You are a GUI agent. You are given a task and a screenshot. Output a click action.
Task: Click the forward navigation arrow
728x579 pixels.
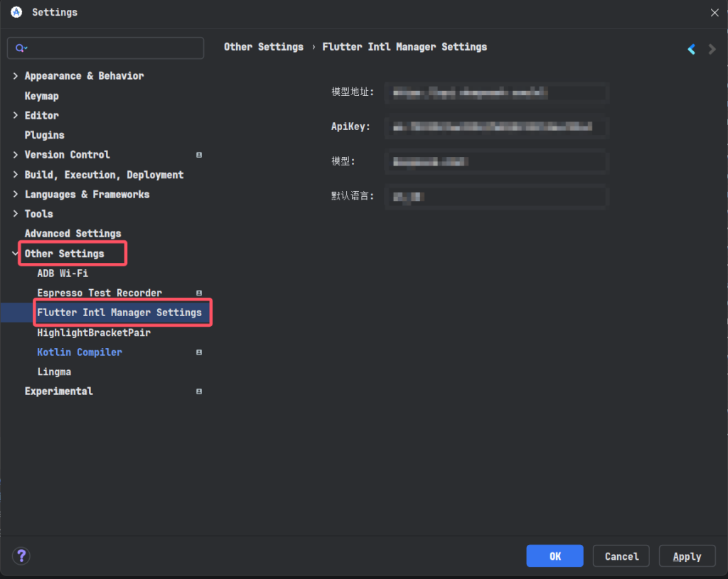point(712,49)
